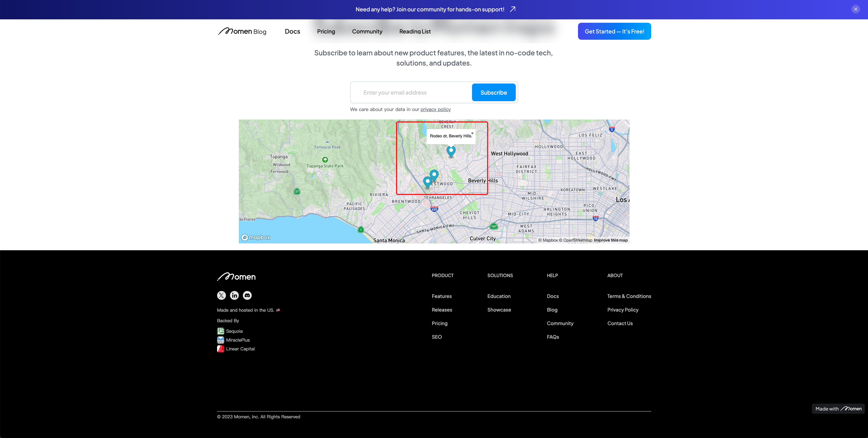Click the Mapbox logo on map
This screenshot has width=868, height=438.
click(256, 237)
